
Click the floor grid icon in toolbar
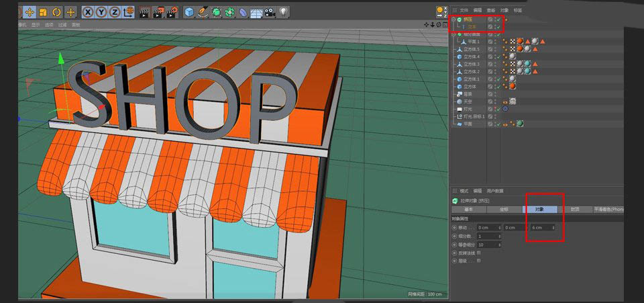point(256,12)
